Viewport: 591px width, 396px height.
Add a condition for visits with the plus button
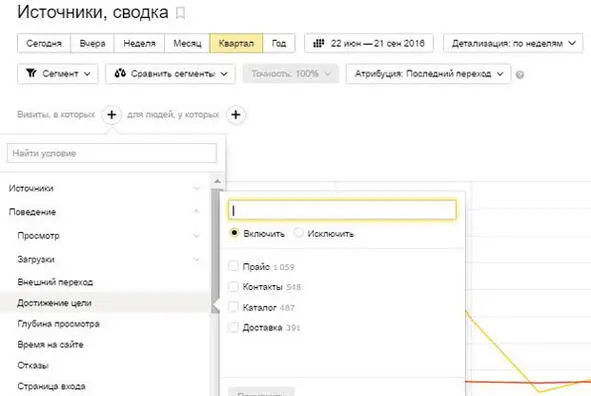(x=111, y=115)
